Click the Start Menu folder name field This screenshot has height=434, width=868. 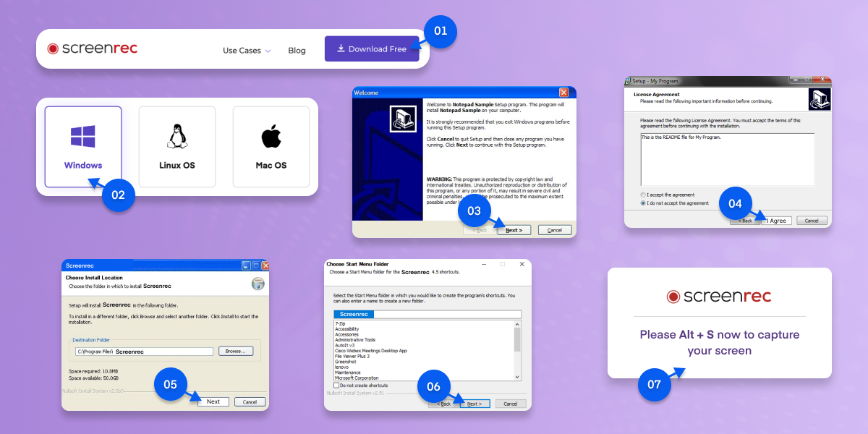click(x=427, y=315)
